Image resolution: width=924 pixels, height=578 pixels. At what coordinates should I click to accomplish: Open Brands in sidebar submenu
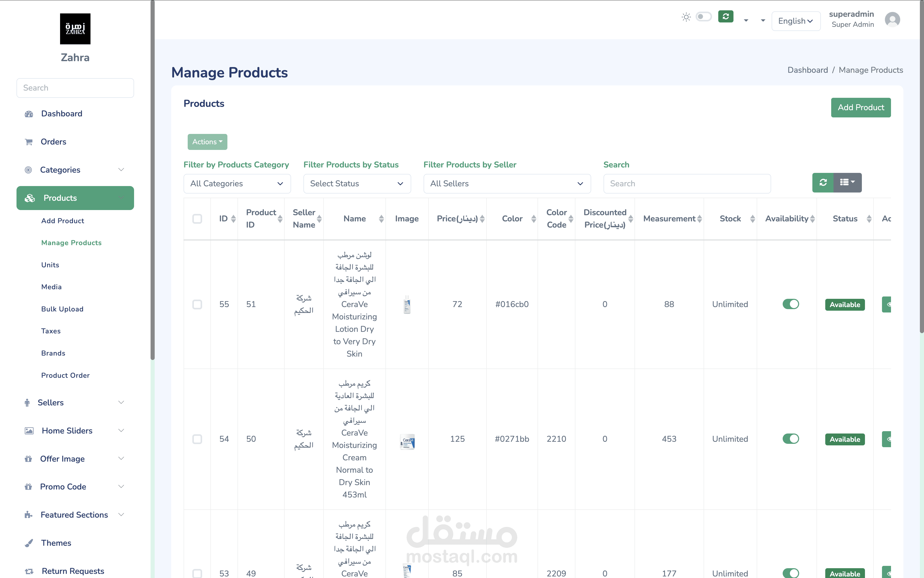[53, 353]
